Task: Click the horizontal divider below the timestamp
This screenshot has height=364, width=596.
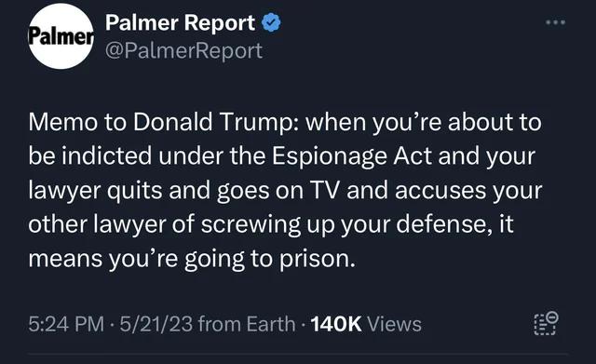Action: coord(298,355)
